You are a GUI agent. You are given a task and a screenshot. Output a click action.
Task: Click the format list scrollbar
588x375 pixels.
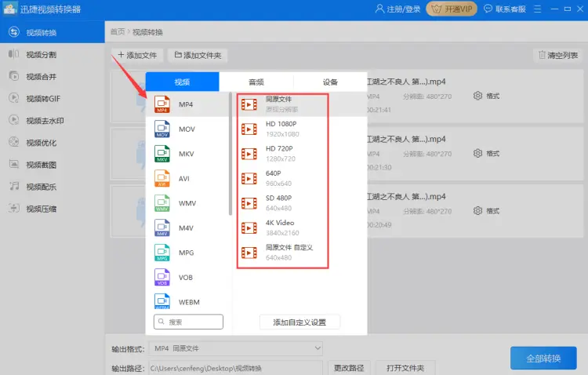[x=230, y=154]
